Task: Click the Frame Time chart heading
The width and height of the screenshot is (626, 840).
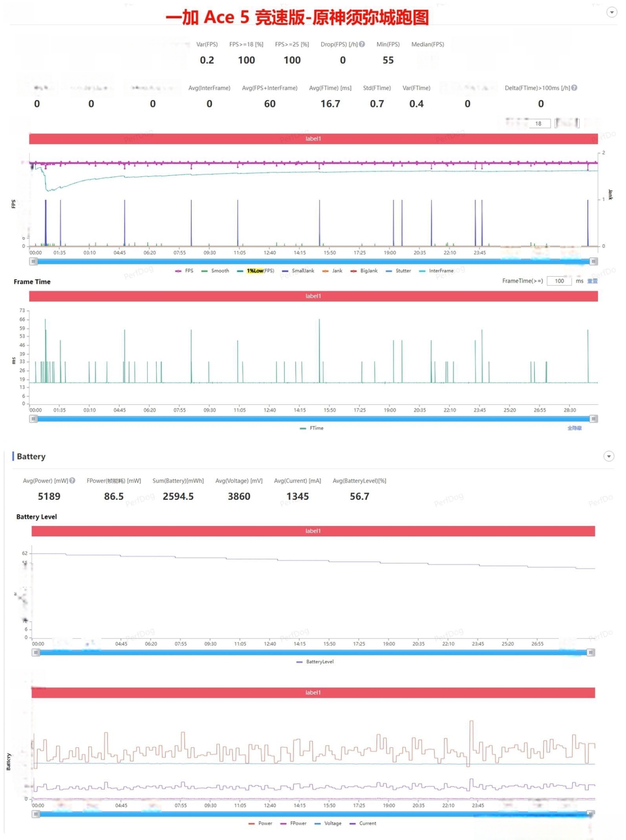Action: tap(32, 282)
